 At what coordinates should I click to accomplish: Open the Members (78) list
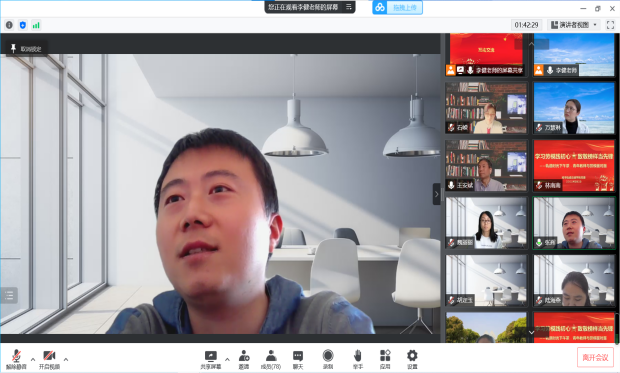point(271,359)
